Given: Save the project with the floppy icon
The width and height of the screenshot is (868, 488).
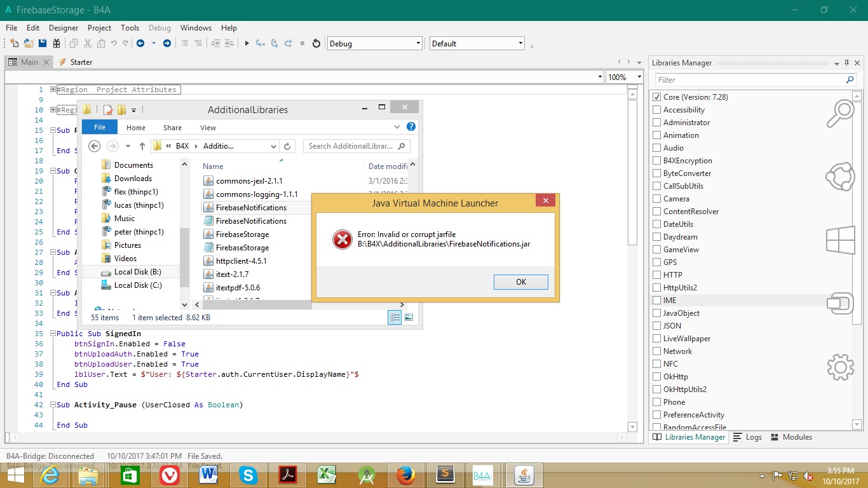Looking at the screenshot, I should [x=43, y=43].
